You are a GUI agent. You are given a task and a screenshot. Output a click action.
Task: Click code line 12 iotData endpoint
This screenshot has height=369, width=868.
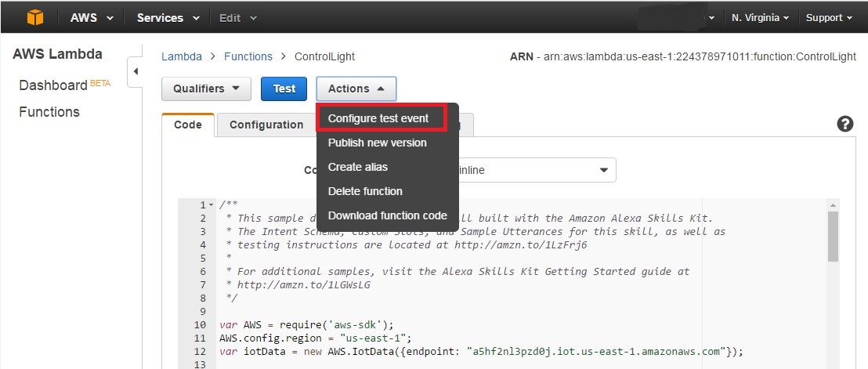(x=480, y=351)
